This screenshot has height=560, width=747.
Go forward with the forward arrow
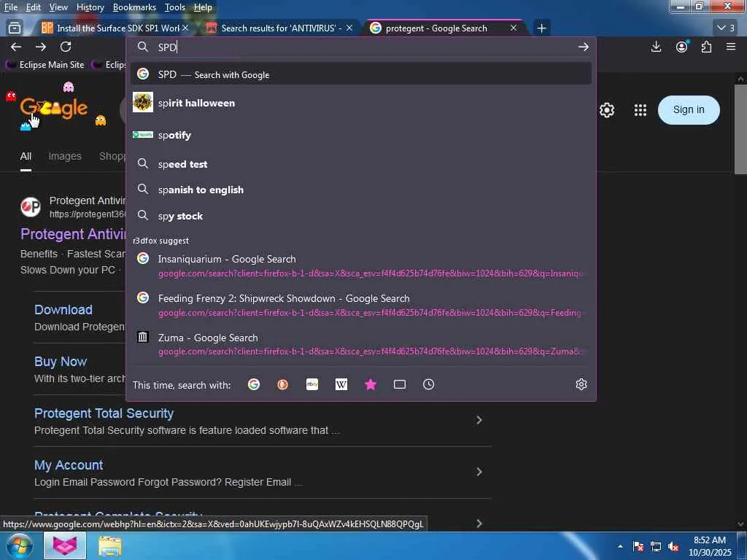(x=41, y=47)
